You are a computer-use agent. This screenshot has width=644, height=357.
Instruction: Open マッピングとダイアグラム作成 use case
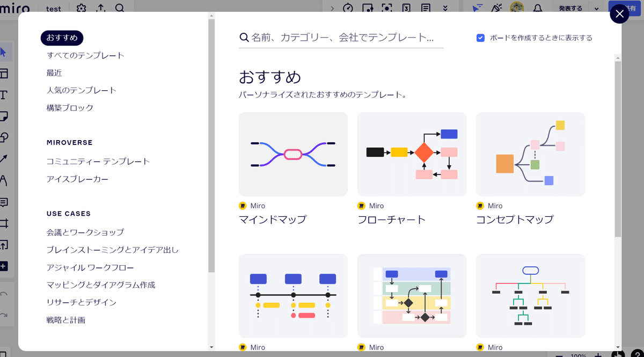(x=101, y=285)
